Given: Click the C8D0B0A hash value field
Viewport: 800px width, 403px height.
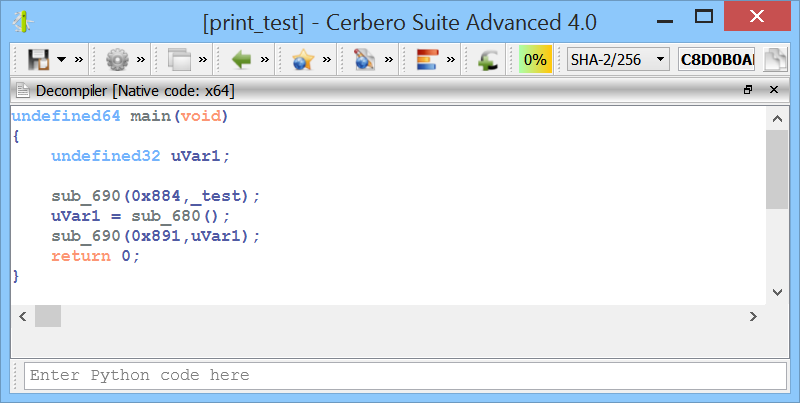Looking at the screenshot, I should coord(716,60).
